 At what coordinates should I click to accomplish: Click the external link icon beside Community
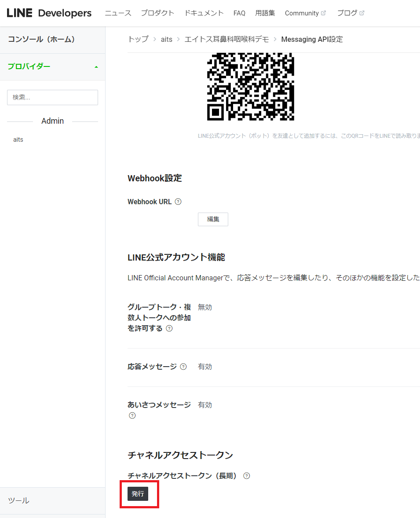click(x=324, y=13)
